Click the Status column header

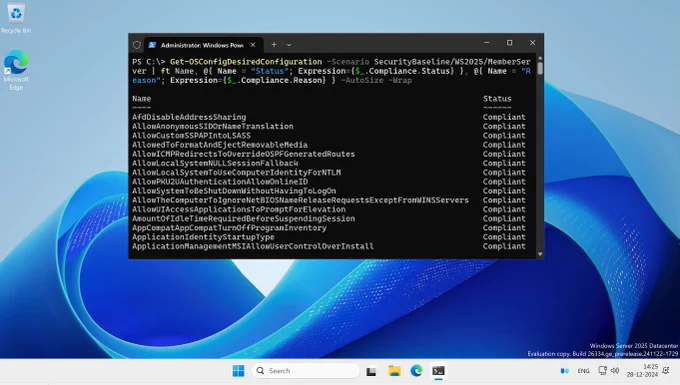click(x=497, y=98)
